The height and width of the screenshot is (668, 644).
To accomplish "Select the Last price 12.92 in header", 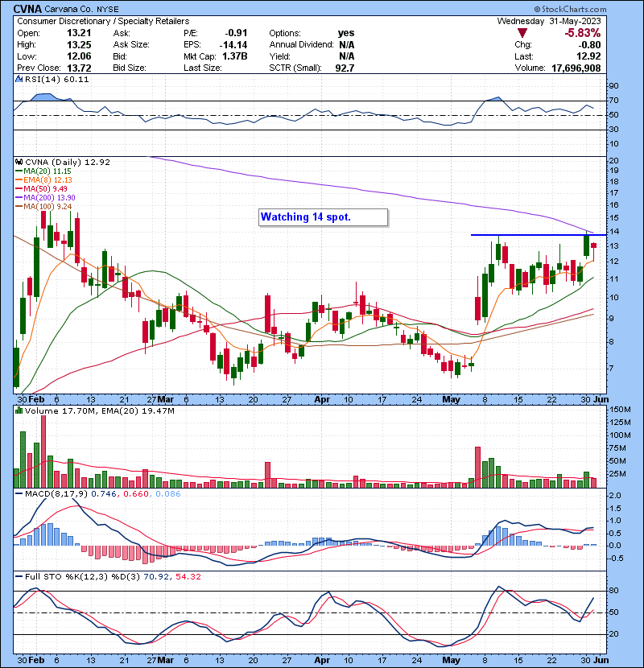I will (x=588, y=56).
